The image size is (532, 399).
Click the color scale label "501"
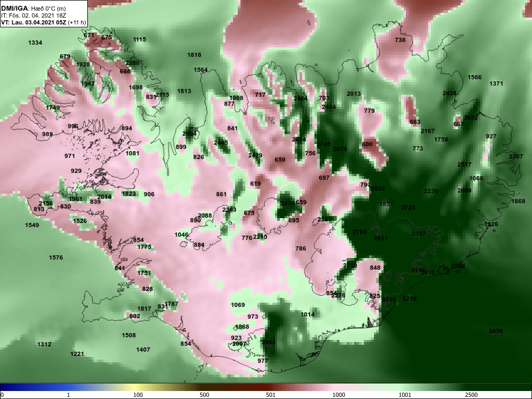click(270, 395)
